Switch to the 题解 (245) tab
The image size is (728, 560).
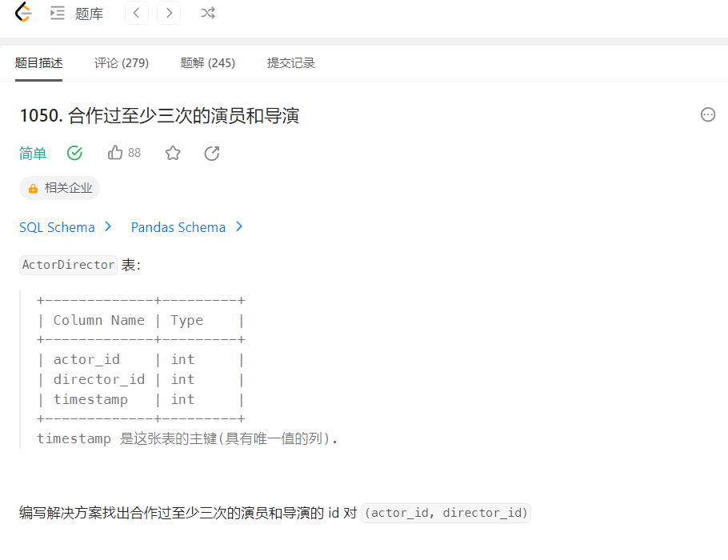[208, 62]
